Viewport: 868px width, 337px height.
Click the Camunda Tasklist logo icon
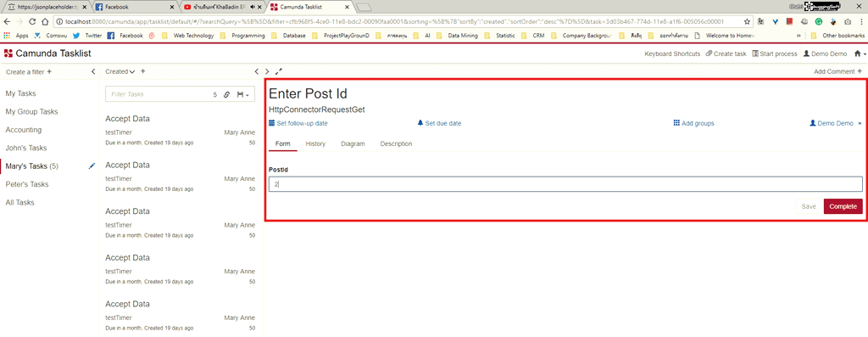[x=8, y=53]
